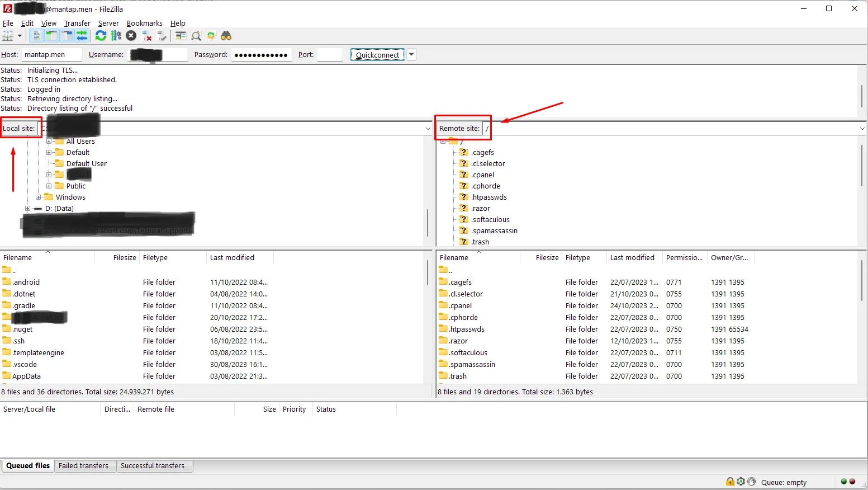Open the Quickconnect history dropdown arrow
Viewport: 868px width, 490px height.
412,55
